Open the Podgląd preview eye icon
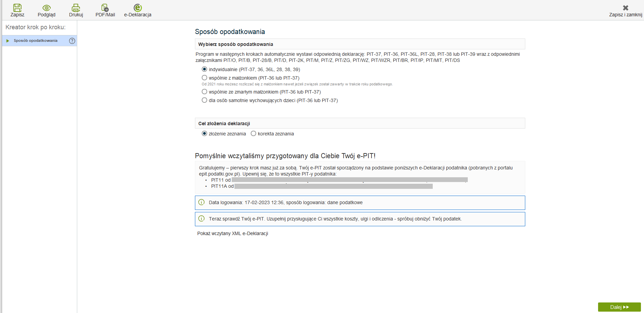644x313 pixels. (47, 8)
